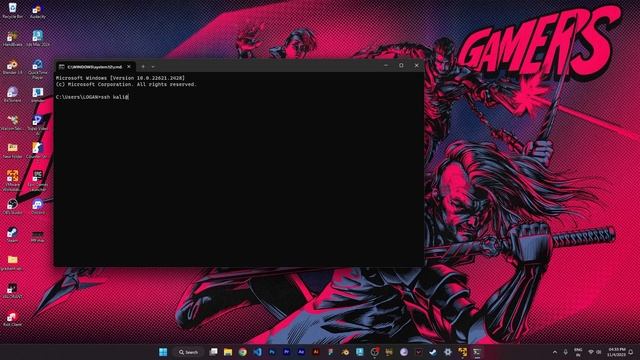Open the clock and date flyout

coord(616,352)
